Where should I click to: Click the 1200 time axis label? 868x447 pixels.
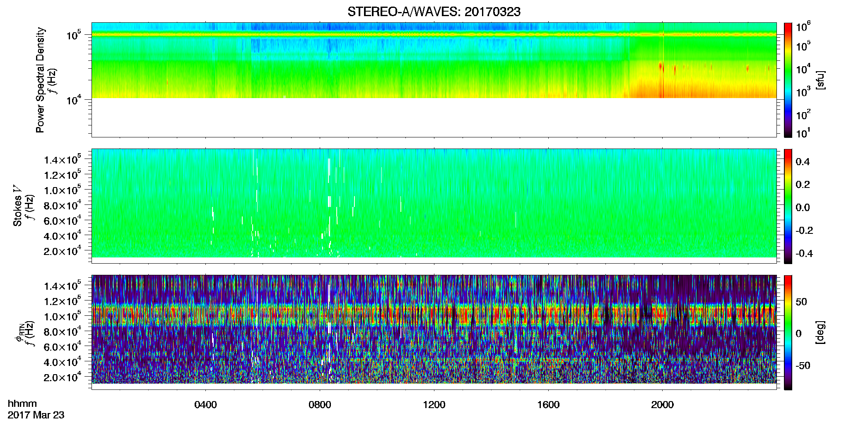click(x=434, y=405)
